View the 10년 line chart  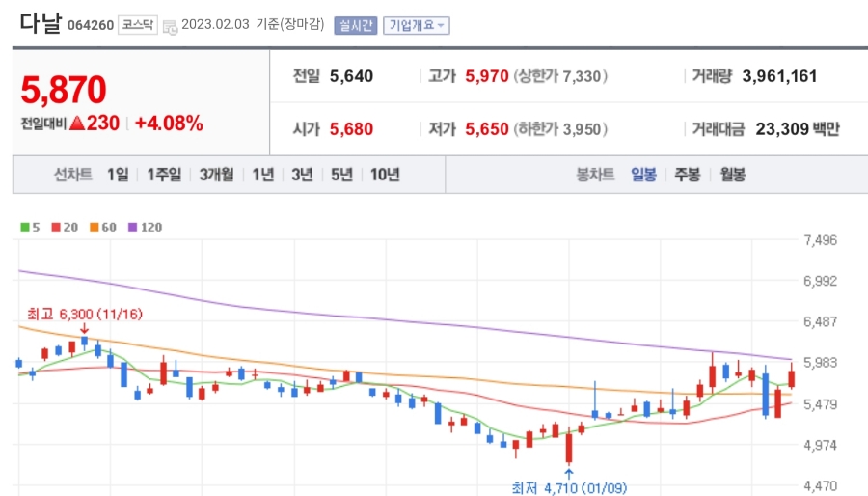[385, 175]
